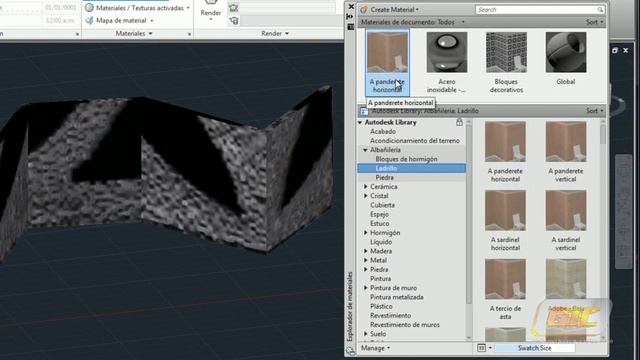Select the Líquido category
The image size is (640, 360).
tap(381, 242)
